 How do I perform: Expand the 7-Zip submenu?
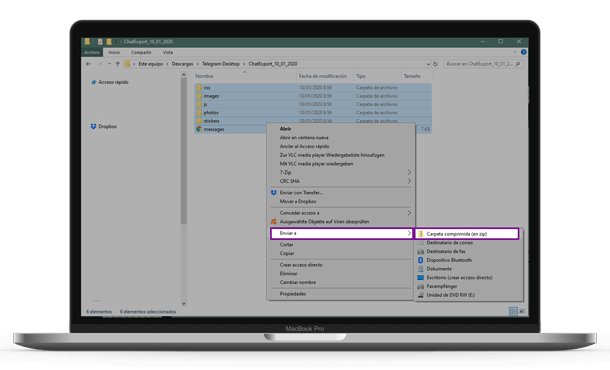tap(340, 172)
